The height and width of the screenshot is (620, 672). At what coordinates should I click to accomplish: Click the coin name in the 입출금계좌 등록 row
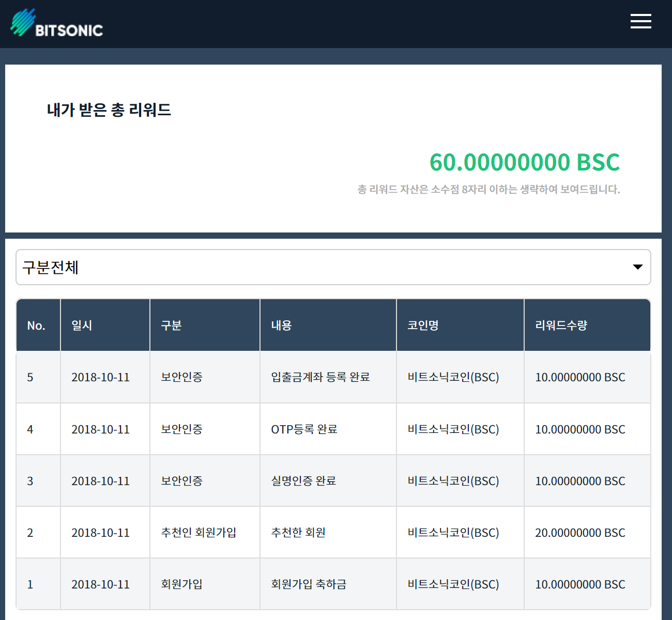click(x=453, y=377)
